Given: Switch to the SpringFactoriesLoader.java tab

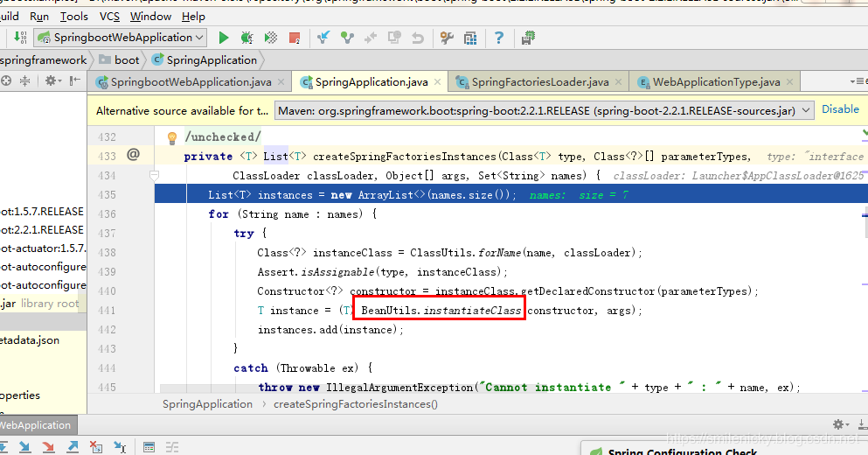Looking at the screenshot, I should 539,82.
